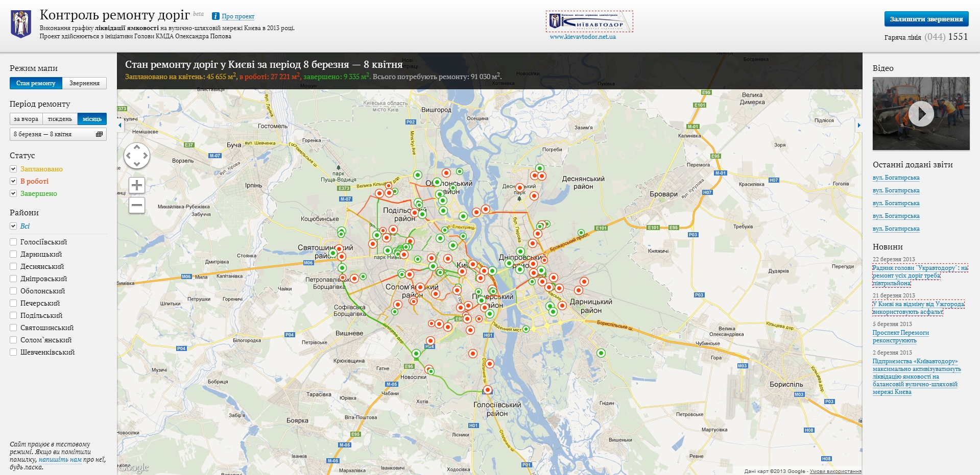Viewport: 980px width, 475px height.
Task: Switch to the Звернення map mode tab
Action: pyautogui.click(x=84, y=83)
